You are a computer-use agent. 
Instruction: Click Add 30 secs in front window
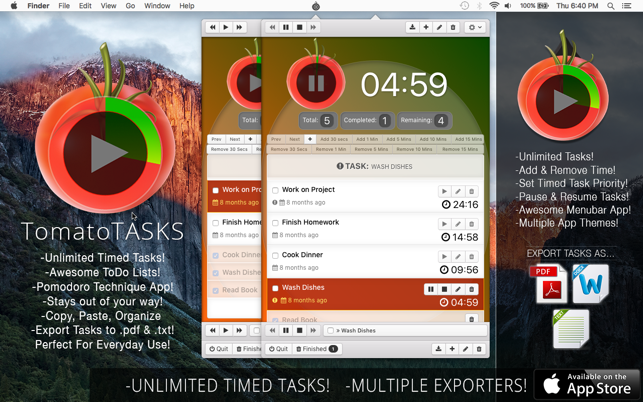click(x=334, y=139)
